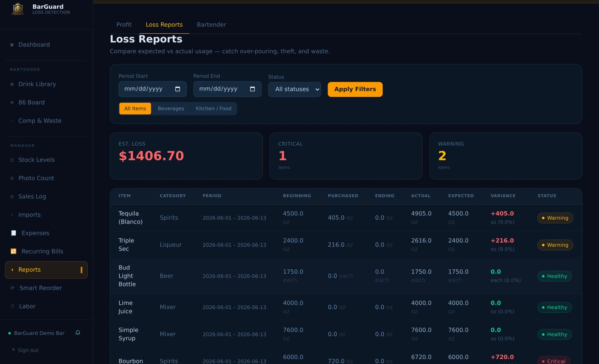Click the Beer category cell
Viewport: 599px width, 364px height.
click(x=167, y=276)
